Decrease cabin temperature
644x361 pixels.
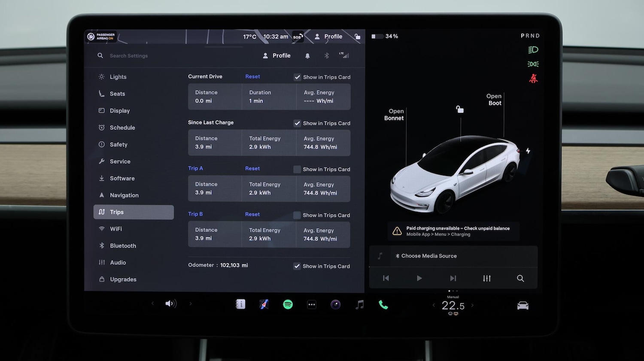[x=434, y=305]
